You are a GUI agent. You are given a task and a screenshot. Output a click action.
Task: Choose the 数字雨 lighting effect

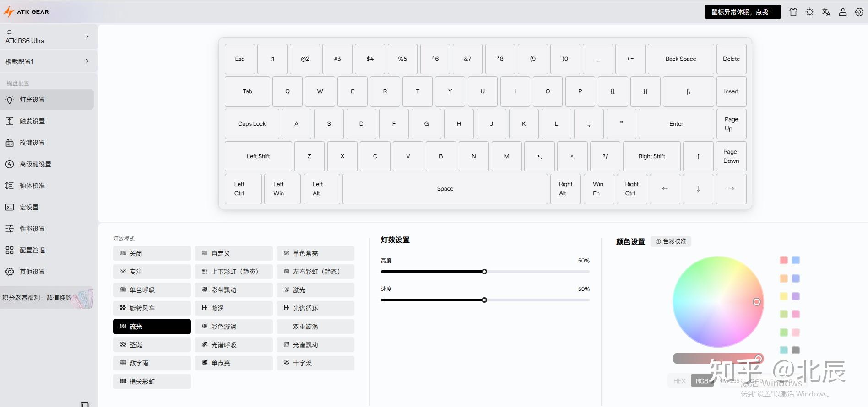[152, 363]
